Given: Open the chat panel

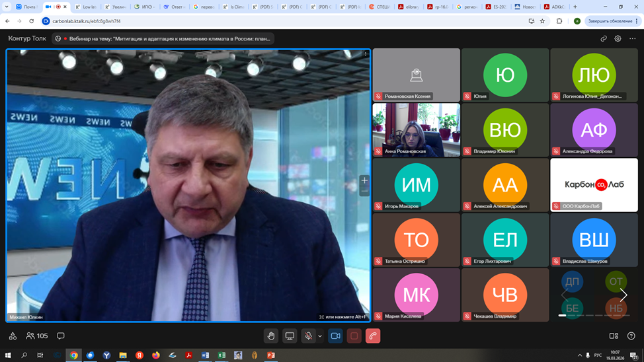Looking at the screenshot, I should coord(61,336).
